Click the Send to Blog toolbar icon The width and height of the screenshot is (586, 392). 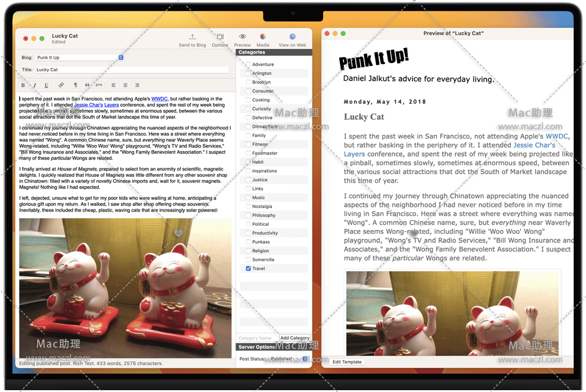click(192, 37)
